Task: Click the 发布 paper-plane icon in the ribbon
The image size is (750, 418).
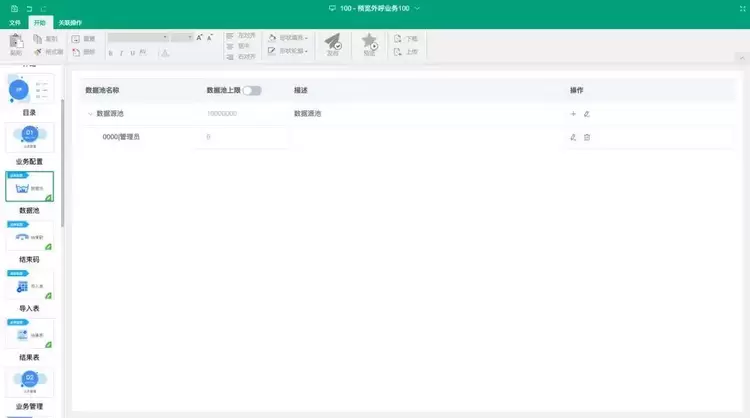Action: 333,42
